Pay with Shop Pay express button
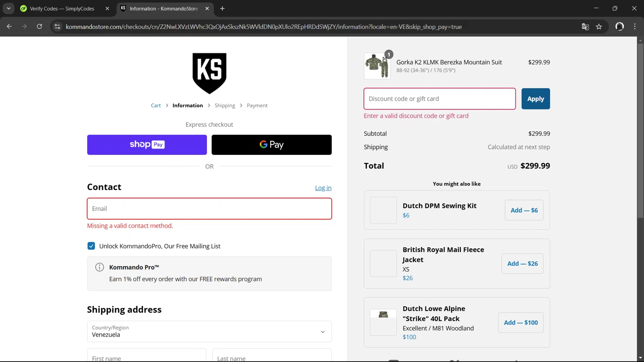 [x=147, y=145]
